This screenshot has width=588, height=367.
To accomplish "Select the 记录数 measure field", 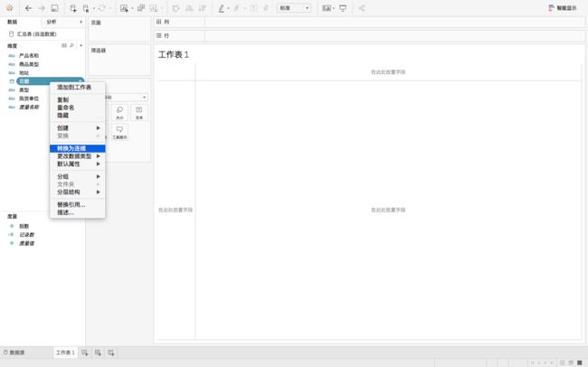I will click(26, 235).
